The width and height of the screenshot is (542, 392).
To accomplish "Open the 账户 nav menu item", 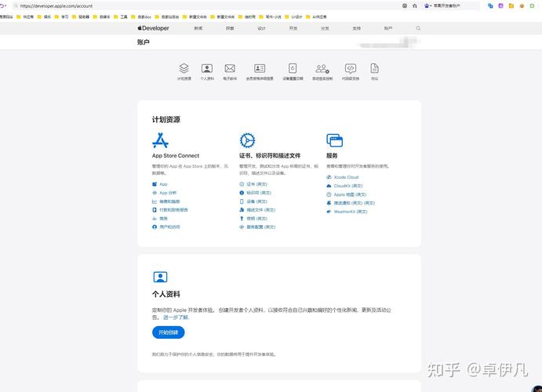I will pyautogui.click(x=388, y=28).
